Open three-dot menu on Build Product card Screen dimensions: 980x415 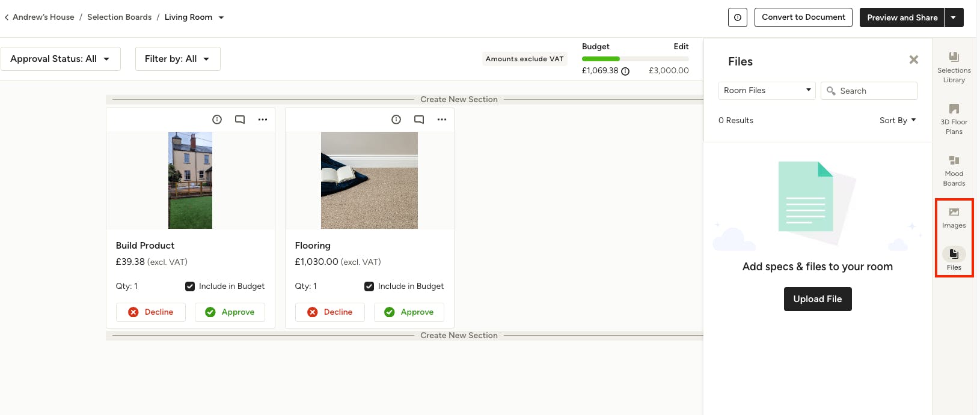[263, 120]
